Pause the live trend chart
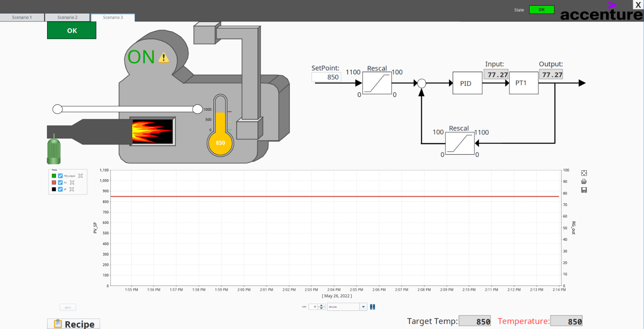This screenshot has width=644, height=329. click(x=372, y=307)
